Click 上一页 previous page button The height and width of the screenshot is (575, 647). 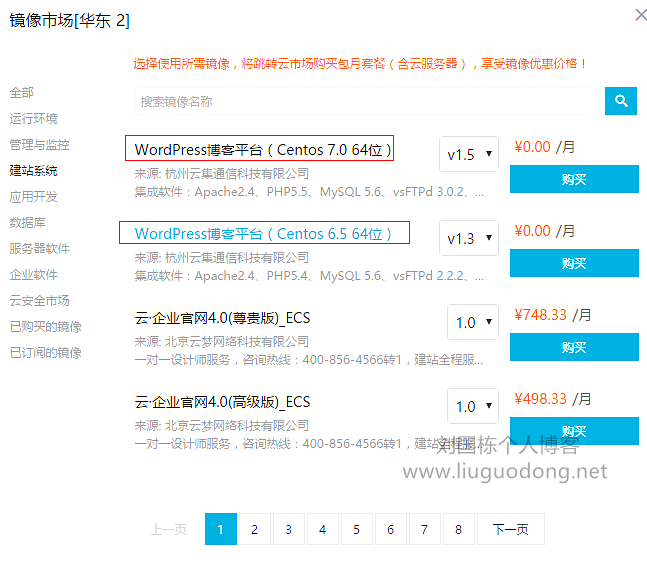coord(168,529)
